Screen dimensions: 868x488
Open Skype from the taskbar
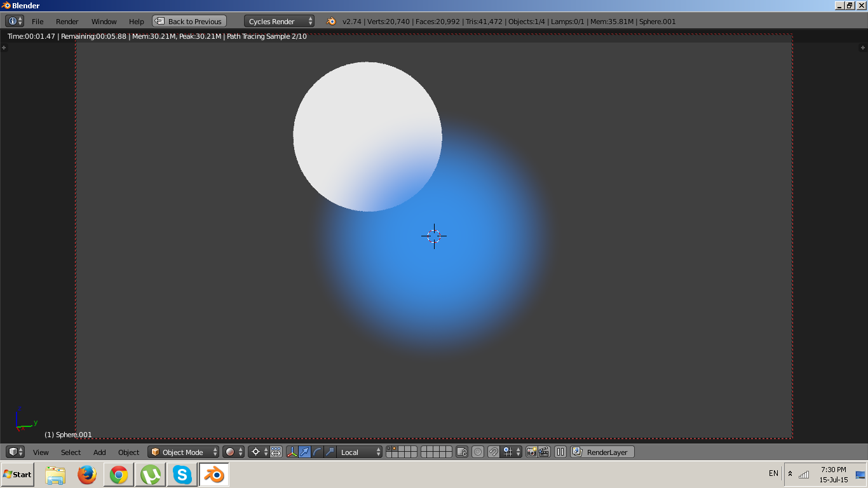[182, 475]
